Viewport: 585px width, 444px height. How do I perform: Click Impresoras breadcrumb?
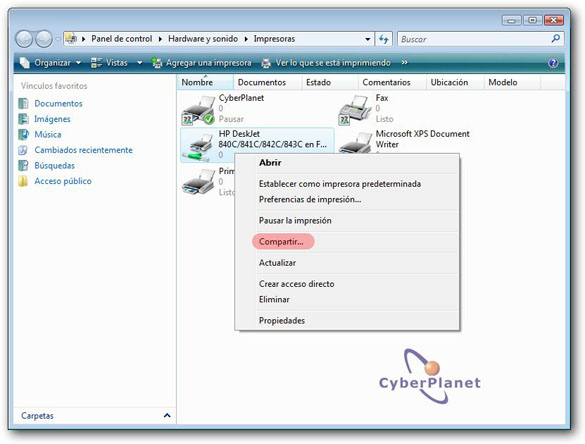coord(274,39)
